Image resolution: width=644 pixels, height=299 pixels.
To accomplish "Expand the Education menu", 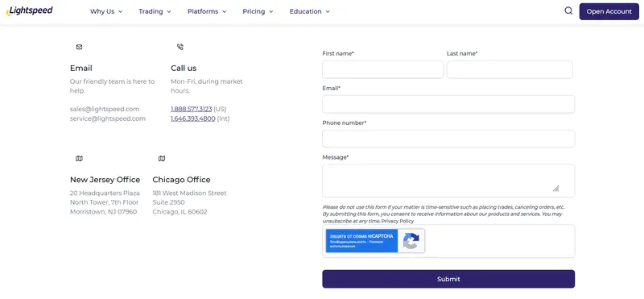I will pyautogui.click(x=310, y=11).
